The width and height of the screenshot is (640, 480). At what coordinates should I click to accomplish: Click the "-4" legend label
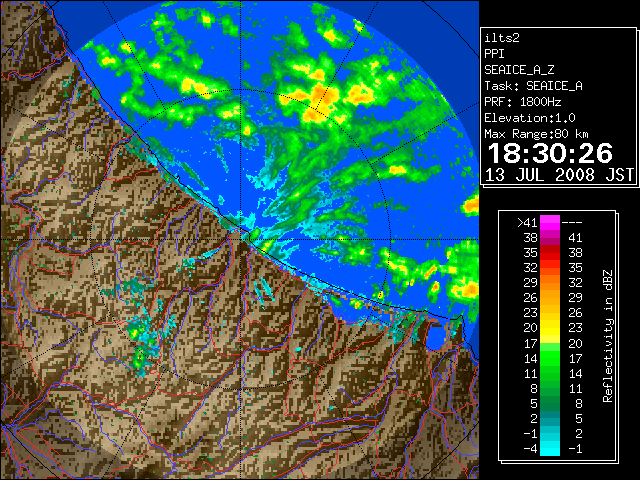pos(530,449)
